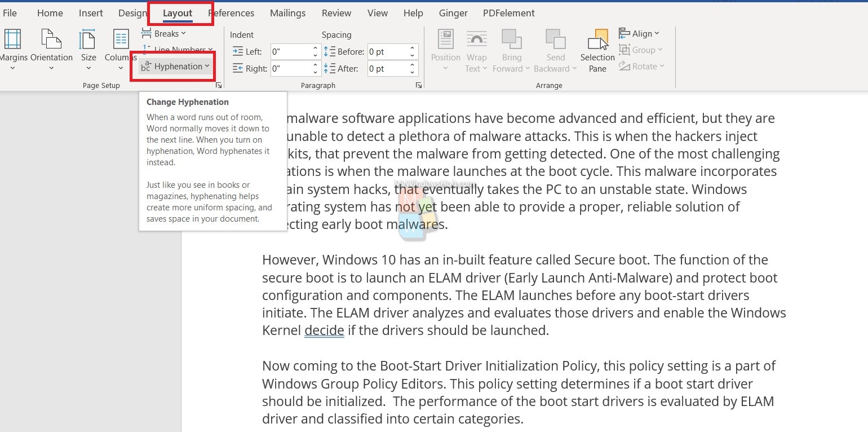The width and height of the screenshot is (868, 432).
Task: Click the Indent Right input field
Action: 290,69
